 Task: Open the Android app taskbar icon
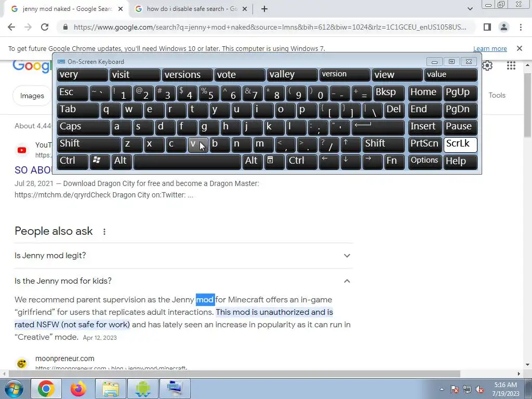point(142,389)
